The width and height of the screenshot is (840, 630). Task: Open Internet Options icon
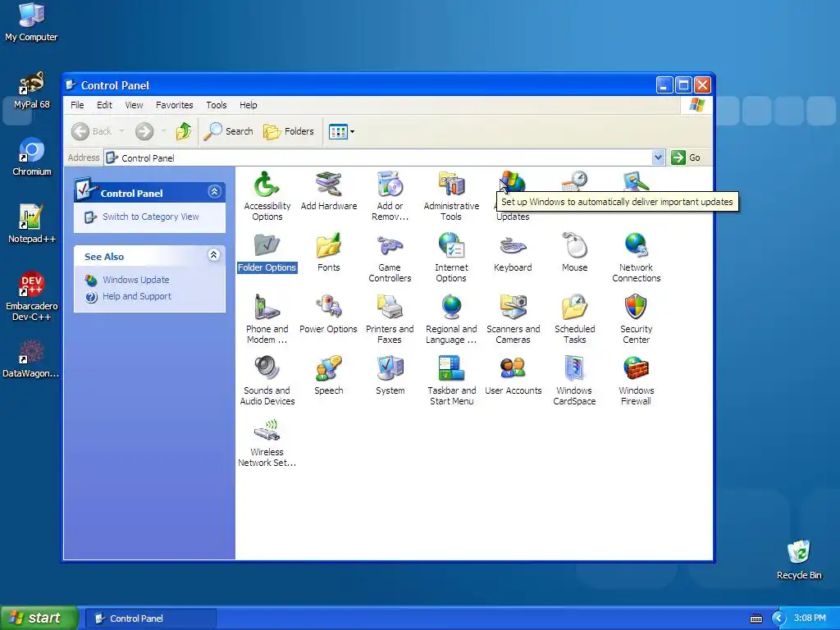tap(451, 246)
